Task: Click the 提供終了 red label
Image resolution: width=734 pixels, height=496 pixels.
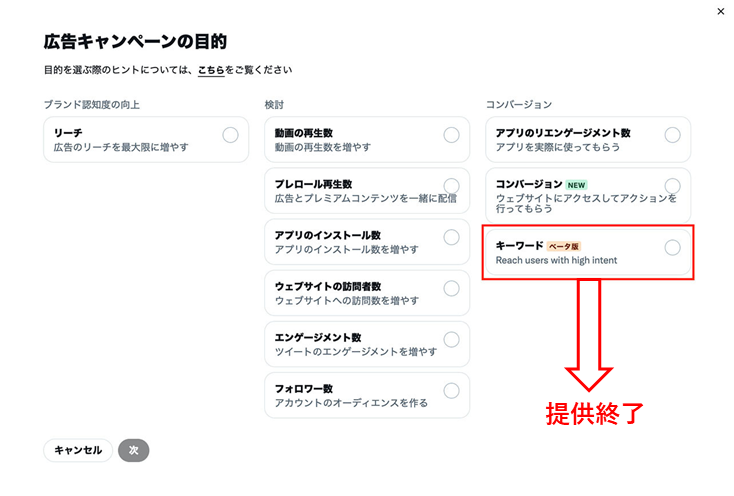Action: [x=593, y=413]
